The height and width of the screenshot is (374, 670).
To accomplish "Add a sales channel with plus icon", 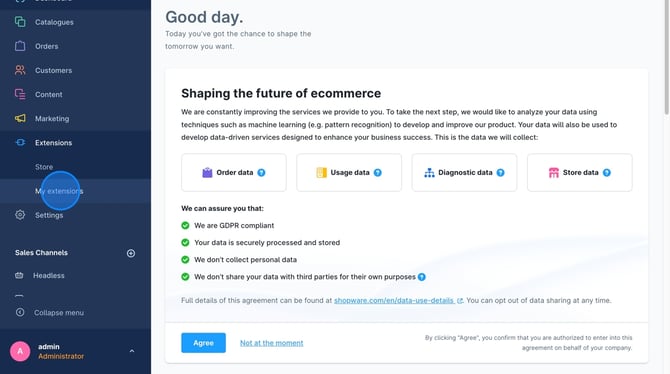I will pos(131,253).
